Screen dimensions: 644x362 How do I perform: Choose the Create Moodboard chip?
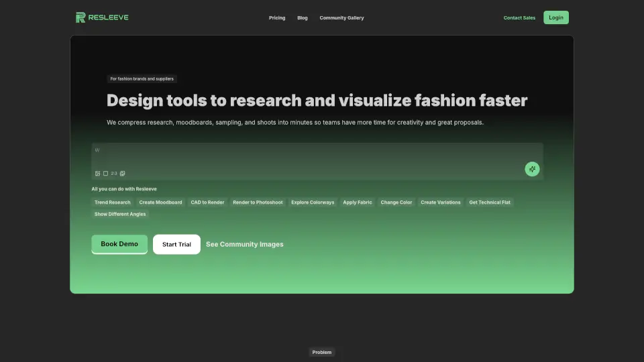click(160, 202)
